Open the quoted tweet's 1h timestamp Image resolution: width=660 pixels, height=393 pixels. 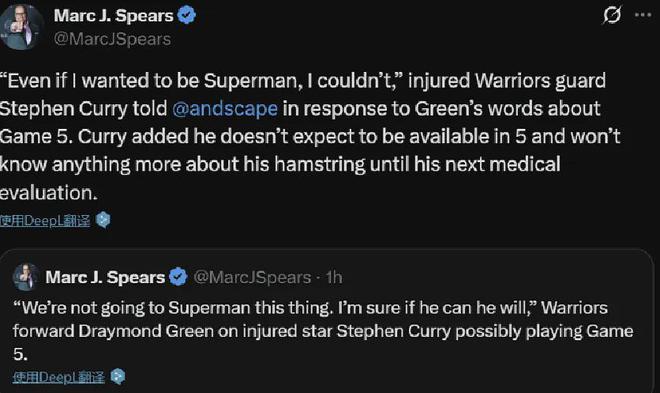334,277
